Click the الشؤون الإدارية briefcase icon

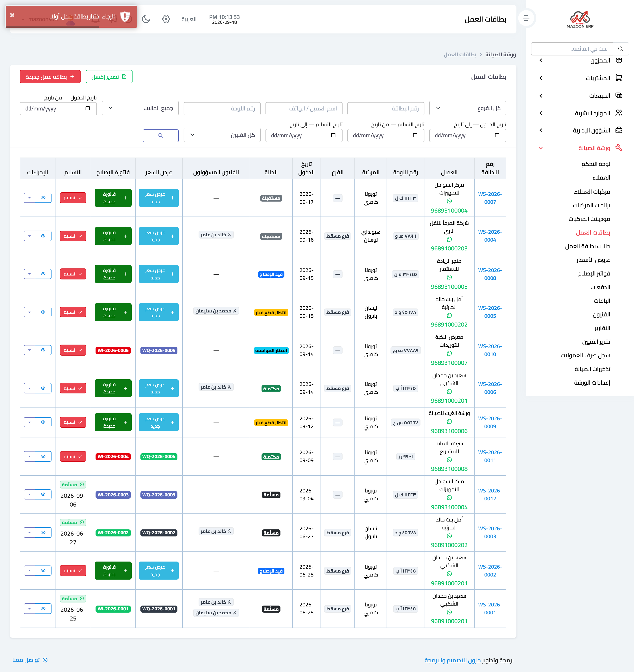pyautogui.click(x=619, y=130)
